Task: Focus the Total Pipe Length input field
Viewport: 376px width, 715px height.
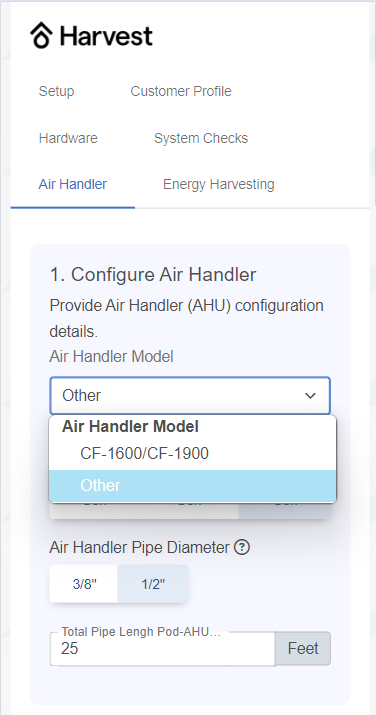Action: pyautogui.click(x=162, y=649)
